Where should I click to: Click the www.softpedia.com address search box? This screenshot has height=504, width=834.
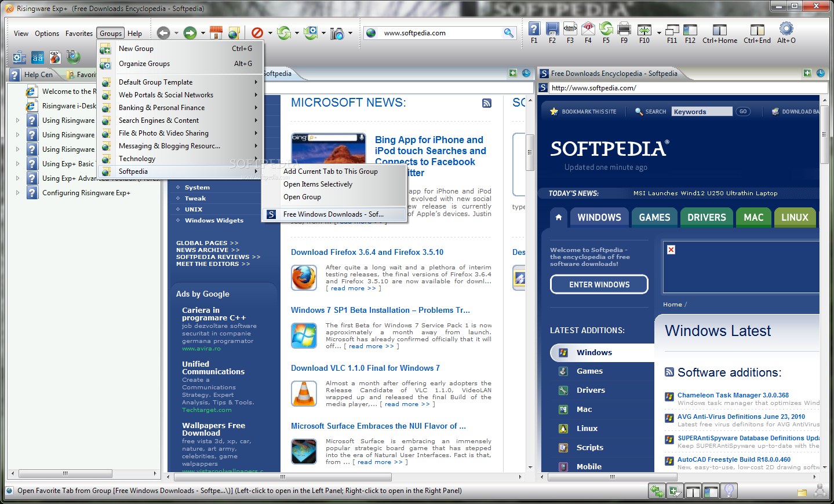[x=439, y=33]
